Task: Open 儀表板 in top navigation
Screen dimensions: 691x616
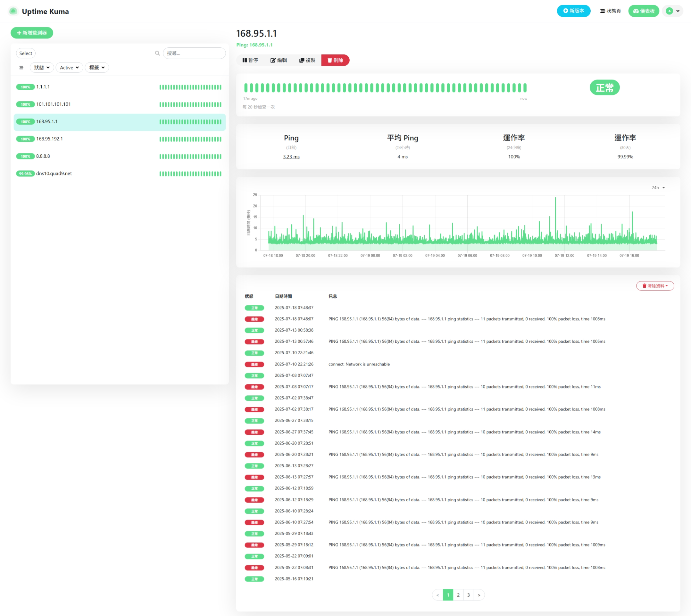Action: click(x=644, y=11)
